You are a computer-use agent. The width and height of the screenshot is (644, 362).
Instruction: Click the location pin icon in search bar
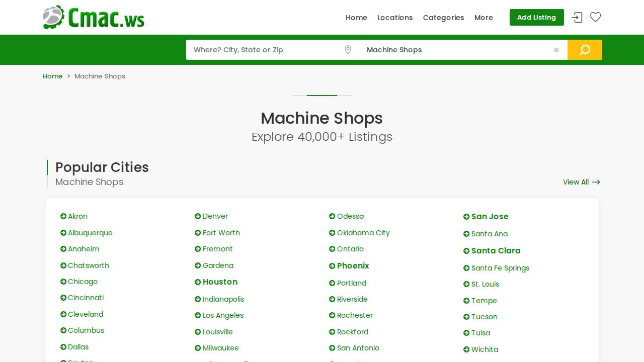[348, 50]
